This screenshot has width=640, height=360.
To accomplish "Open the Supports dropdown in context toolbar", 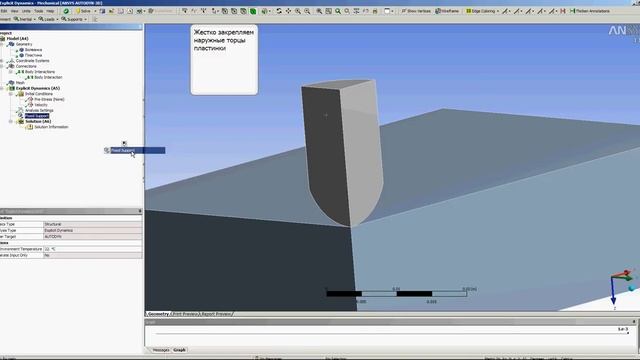I will (74, 19).
